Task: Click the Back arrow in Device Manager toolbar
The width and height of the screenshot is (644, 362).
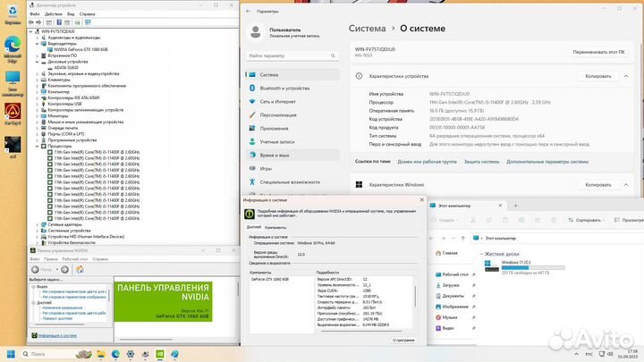Action: [x=31, y=22]
